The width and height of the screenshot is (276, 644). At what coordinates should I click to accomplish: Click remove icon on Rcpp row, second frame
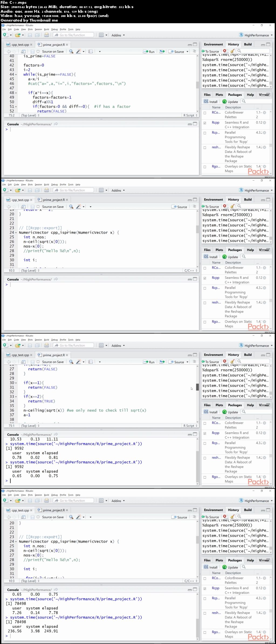coord(264,278)
